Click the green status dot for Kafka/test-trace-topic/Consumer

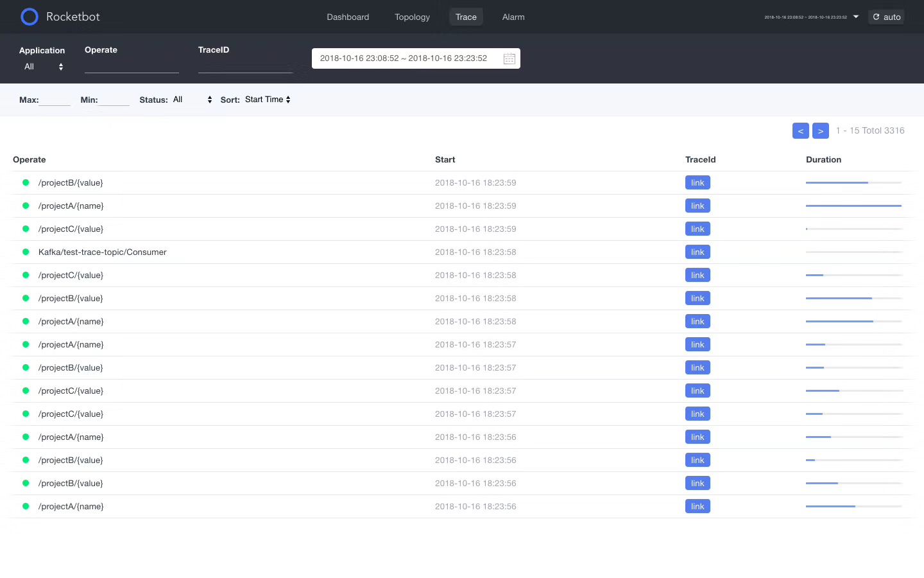pyautogui.click(x=26, y=252)
